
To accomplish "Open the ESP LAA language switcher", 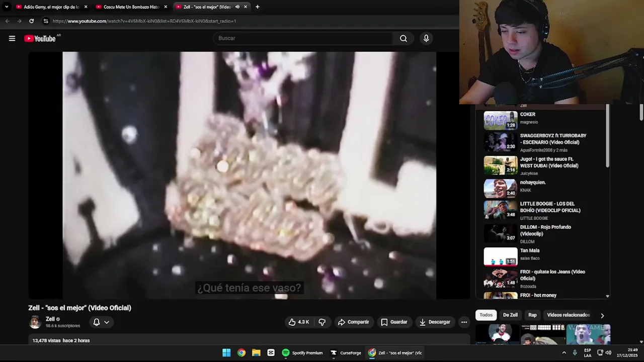I will point(588,352).
